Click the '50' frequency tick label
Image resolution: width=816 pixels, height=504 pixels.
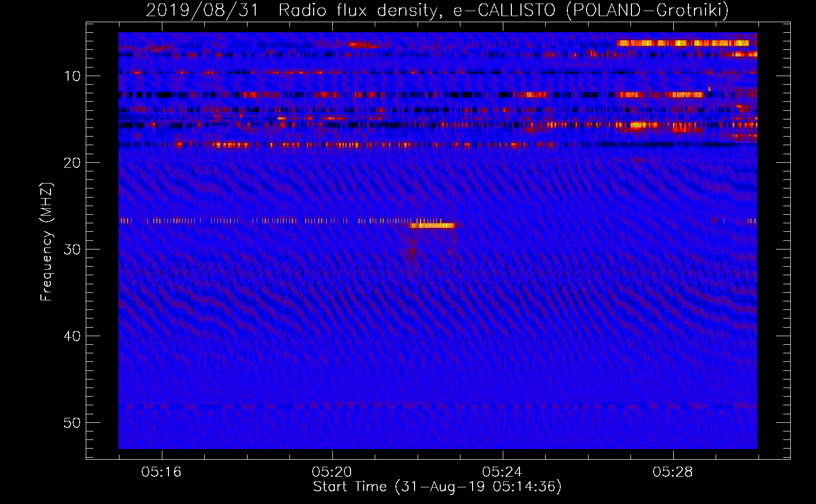click(x=72, y=423)
